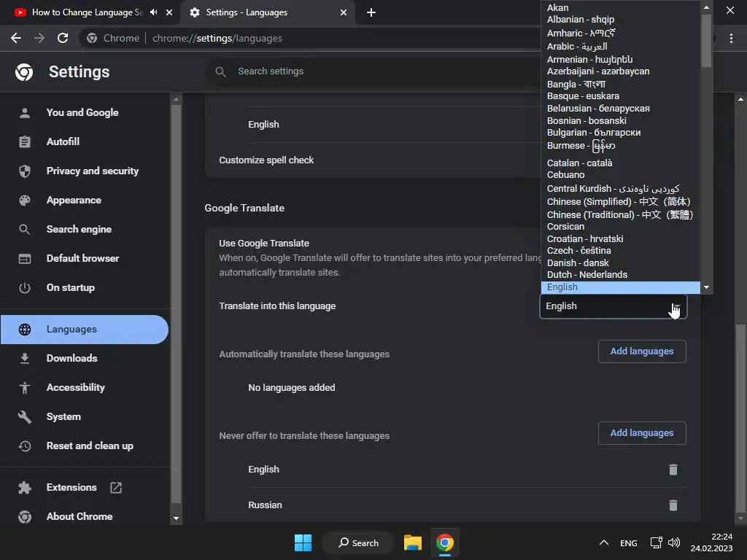
Task: Close the Settings - Languages tab
Action: pyautogui.click(x=344, y=12)
